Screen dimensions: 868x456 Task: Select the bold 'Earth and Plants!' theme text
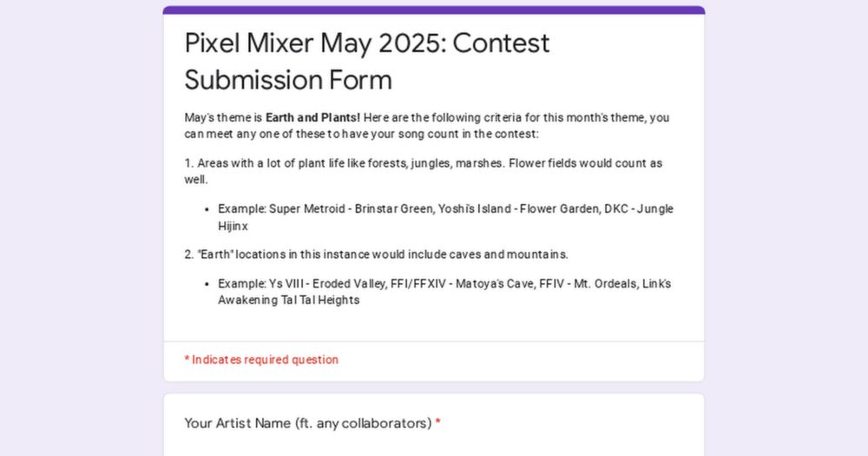pos(312,117)
